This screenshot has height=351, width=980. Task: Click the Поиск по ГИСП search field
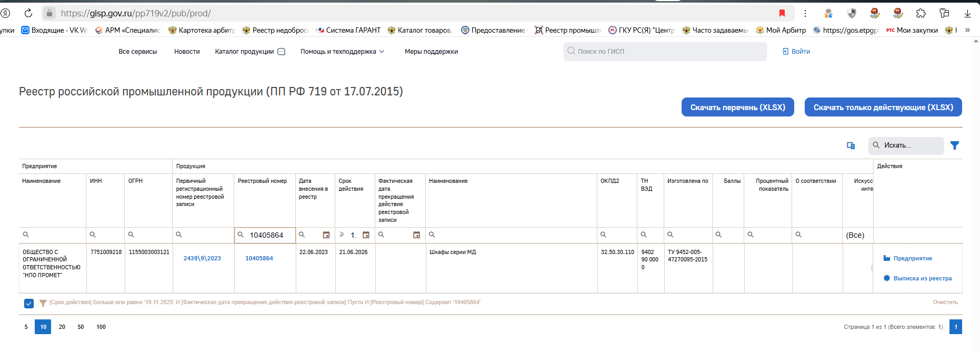(665, 51)
